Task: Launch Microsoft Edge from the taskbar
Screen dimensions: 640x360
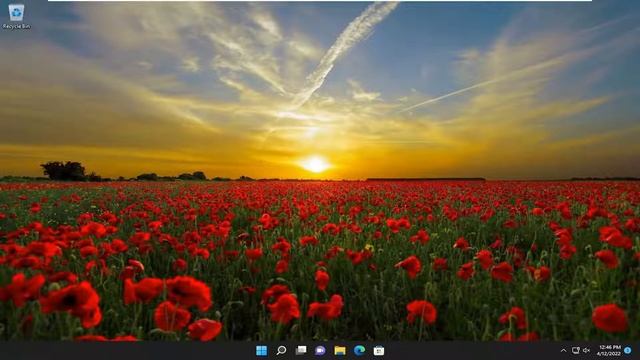Action: click(359, 351)
